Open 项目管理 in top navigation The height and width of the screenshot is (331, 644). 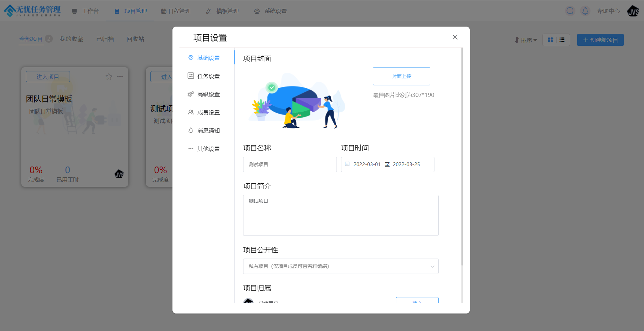click(x=130, y=11)
